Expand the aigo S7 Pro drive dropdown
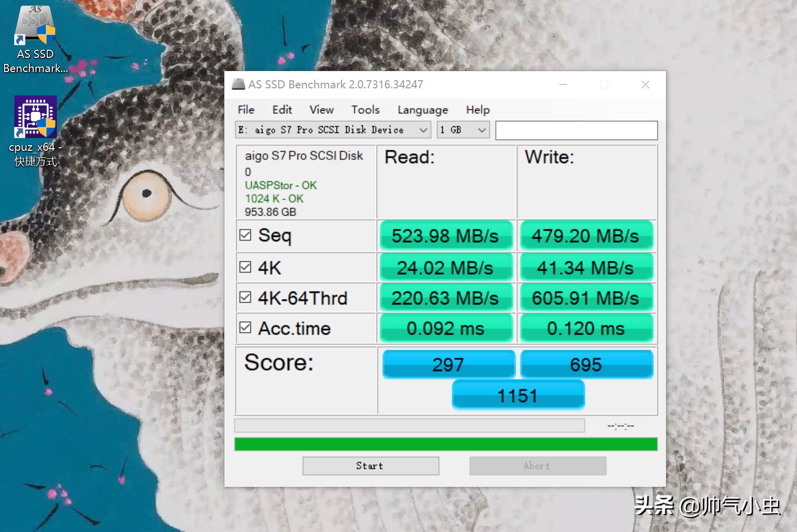Image resolution: width=797 pixels, height=532 pixels. point(333,130)
